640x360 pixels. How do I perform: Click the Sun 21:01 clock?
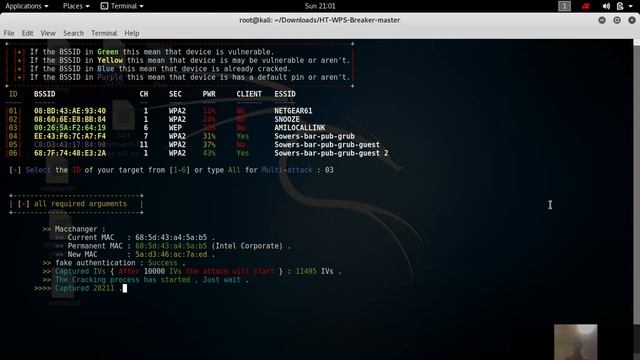point(320,6)
